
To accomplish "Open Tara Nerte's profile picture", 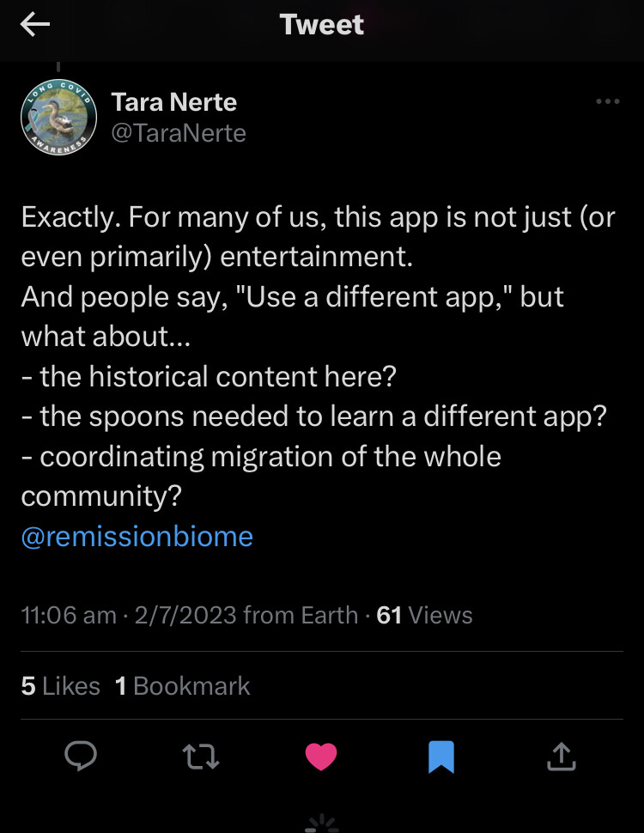I will (x=58, y=119).
